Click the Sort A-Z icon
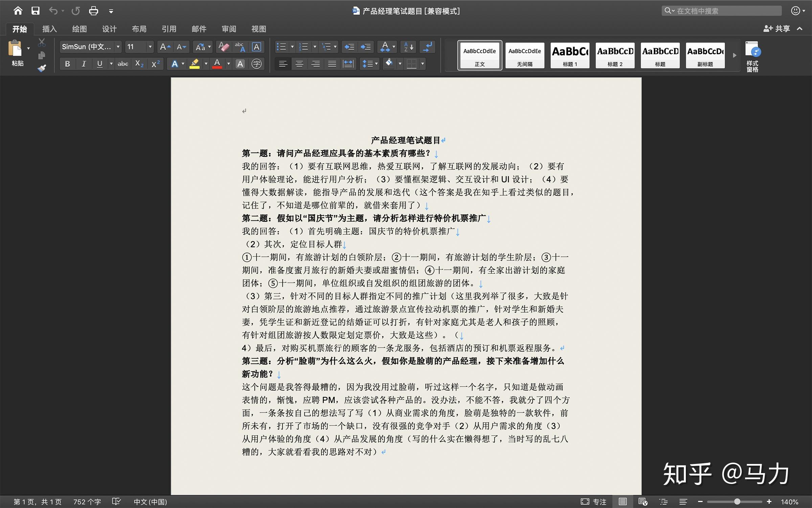The image size is (812, 508). [408, 47]
